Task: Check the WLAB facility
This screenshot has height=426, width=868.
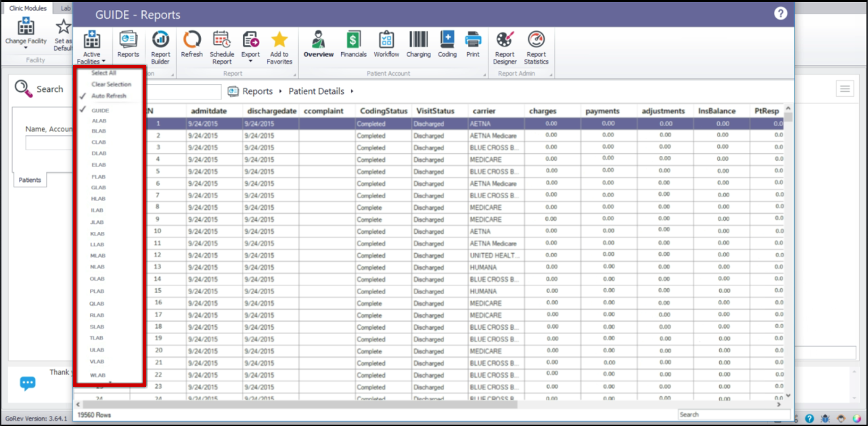Action: (98, 375)
